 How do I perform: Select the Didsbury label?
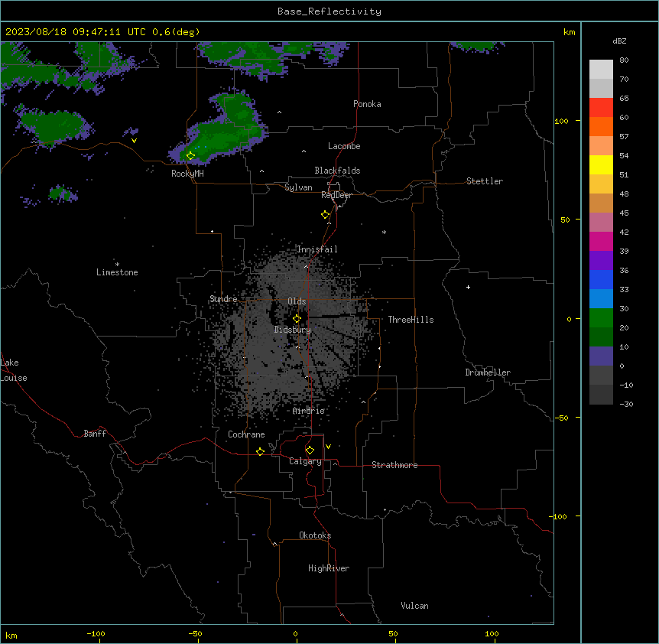pos(293,330)
